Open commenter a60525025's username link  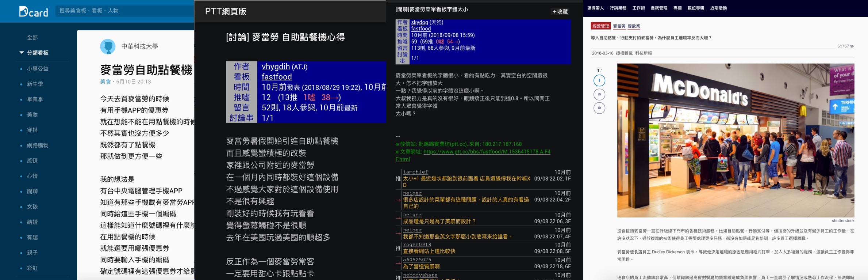tap(417, 260)
